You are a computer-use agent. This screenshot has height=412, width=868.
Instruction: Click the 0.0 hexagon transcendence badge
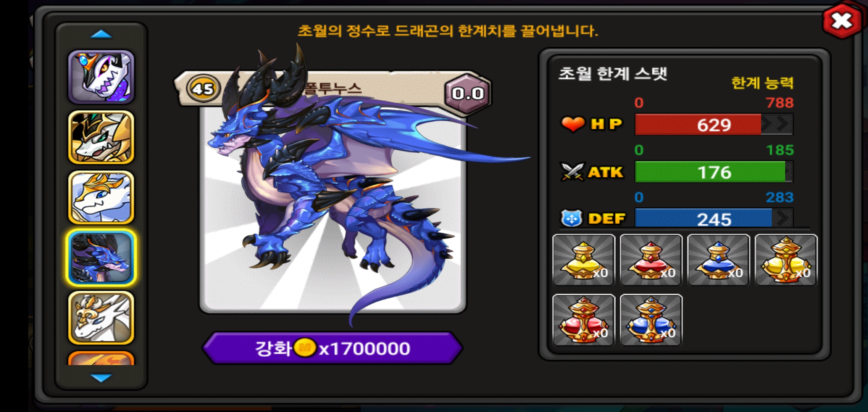pyautogui.click(x=468, y=93)
